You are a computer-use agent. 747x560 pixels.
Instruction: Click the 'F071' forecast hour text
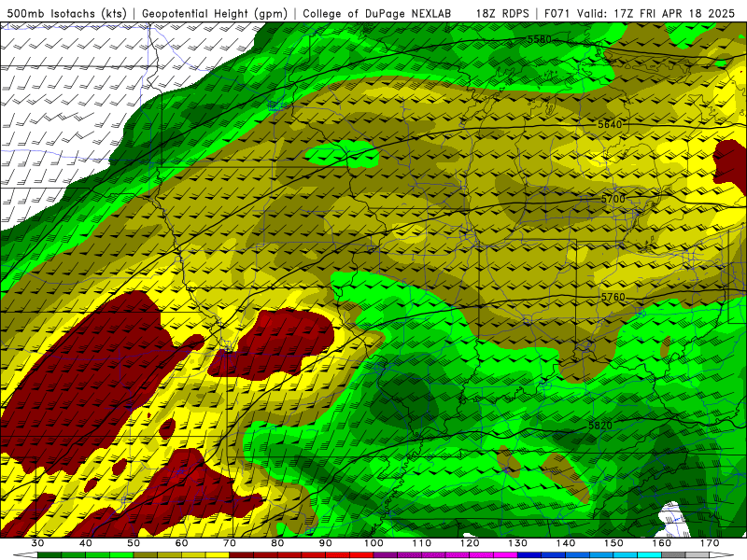click(x=557, y=13)
